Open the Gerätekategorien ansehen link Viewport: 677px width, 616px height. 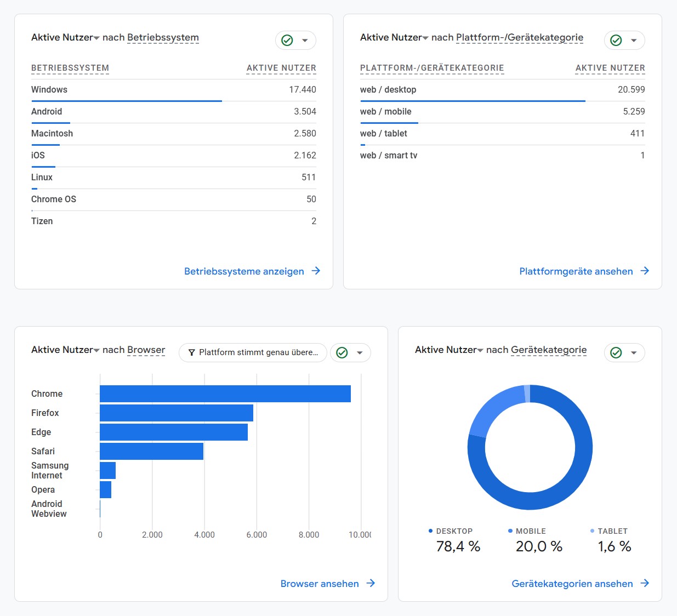[x=572, y=584]
